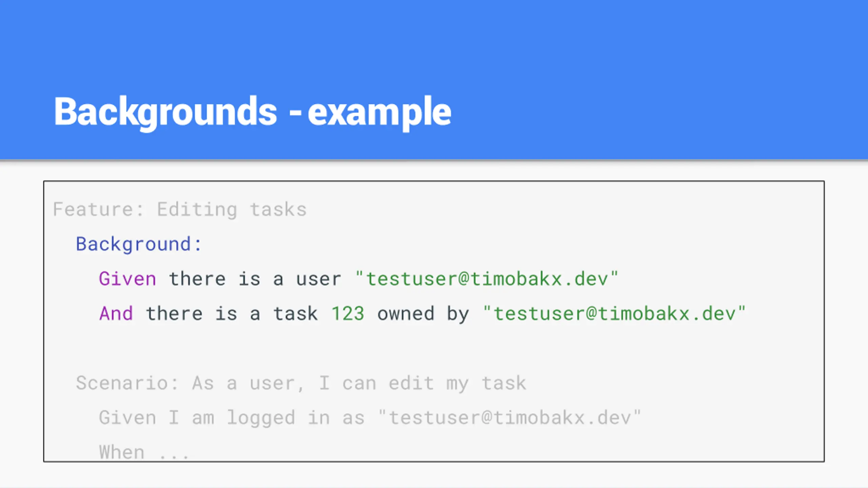The height and width of the screenshot is (488, 868).
Task: Click the words "owned by" in the And step
Action: point(423,314)
